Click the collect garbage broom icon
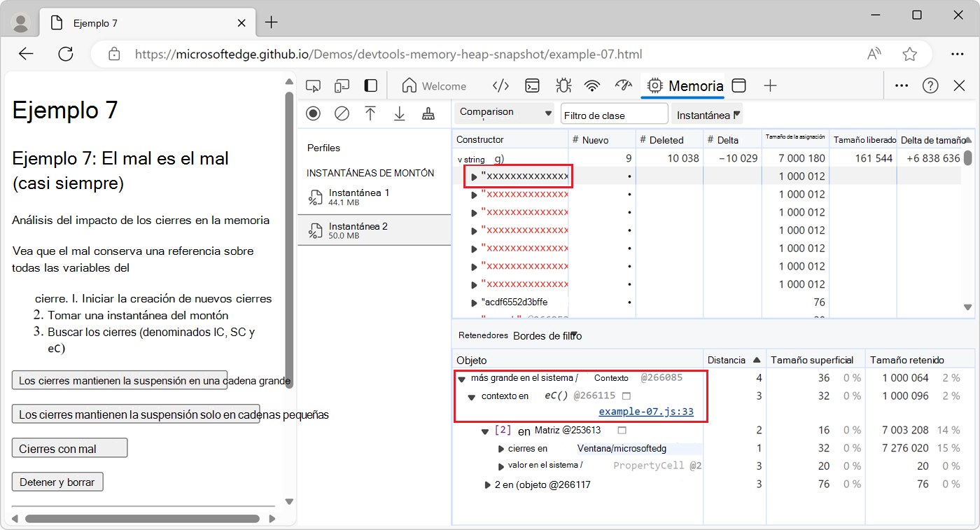Image resolution: width=980 pixels, height=530 pixels. coord(428,113)
